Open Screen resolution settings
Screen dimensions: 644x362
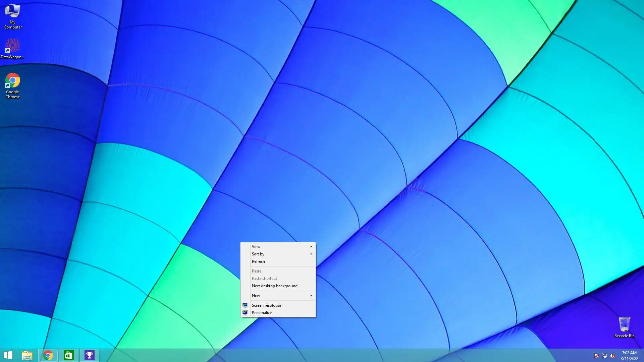(267, 305)
